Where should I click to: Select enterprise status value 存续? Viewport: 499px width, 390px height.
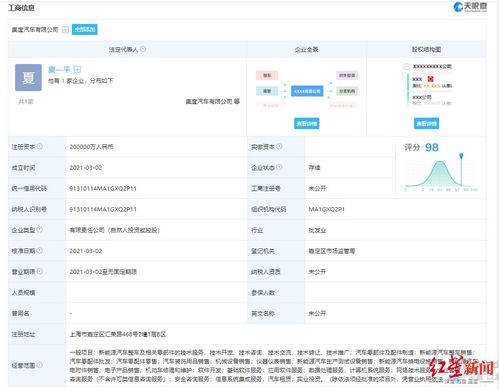[314, 168]
